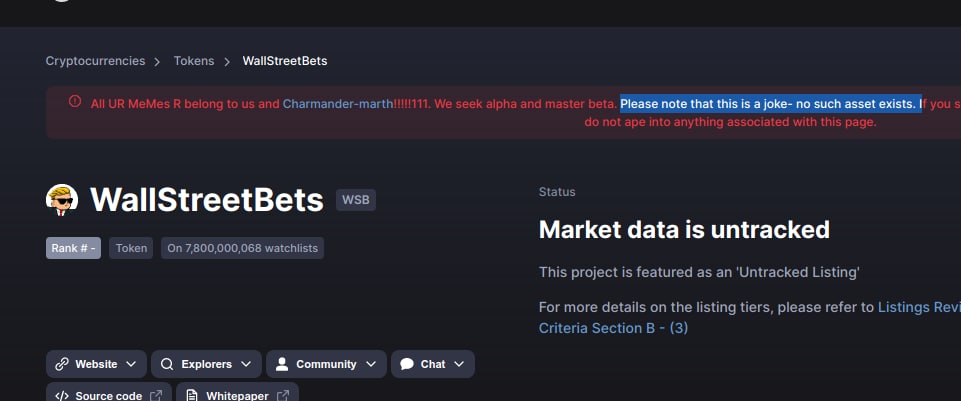Expand the Website dropdown
Image resolution: width=961 pixels, height=401 pixels.
click(x=96, y=364)
